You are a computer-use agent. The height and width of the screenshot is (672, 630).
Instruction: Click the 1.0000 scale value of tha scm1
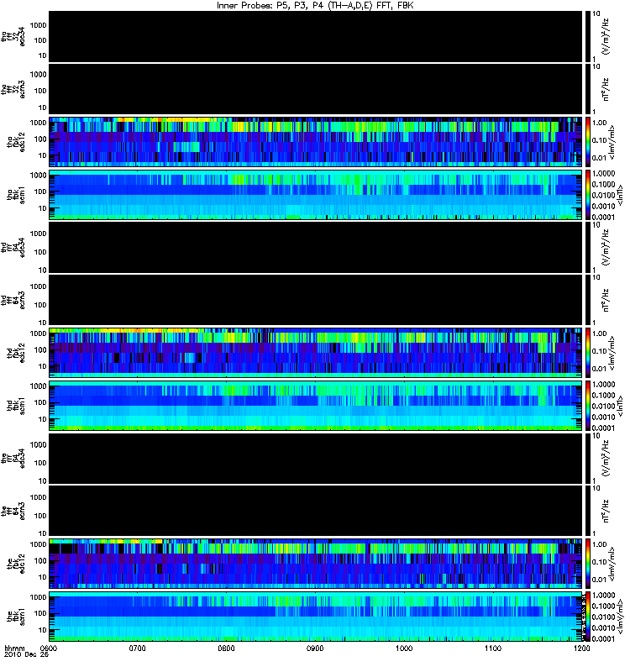pos(603,174)
